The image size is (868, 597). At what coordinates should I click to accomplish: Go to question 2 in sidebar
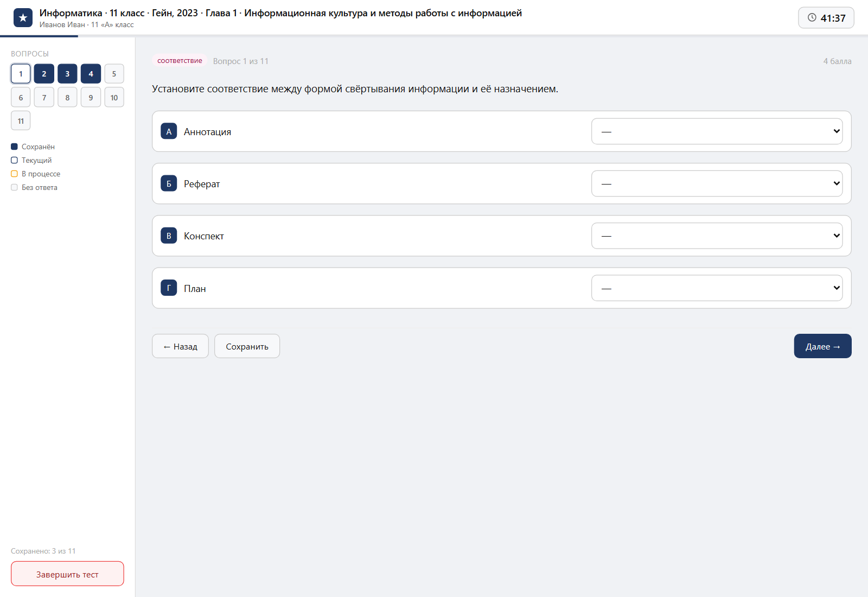point(44,74)
